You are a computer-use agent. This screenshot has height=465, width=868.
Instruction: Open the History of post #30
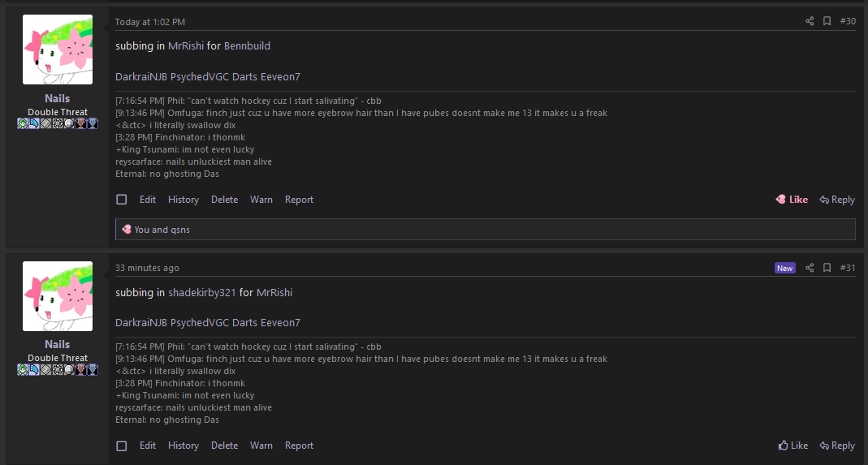[184, 200]
